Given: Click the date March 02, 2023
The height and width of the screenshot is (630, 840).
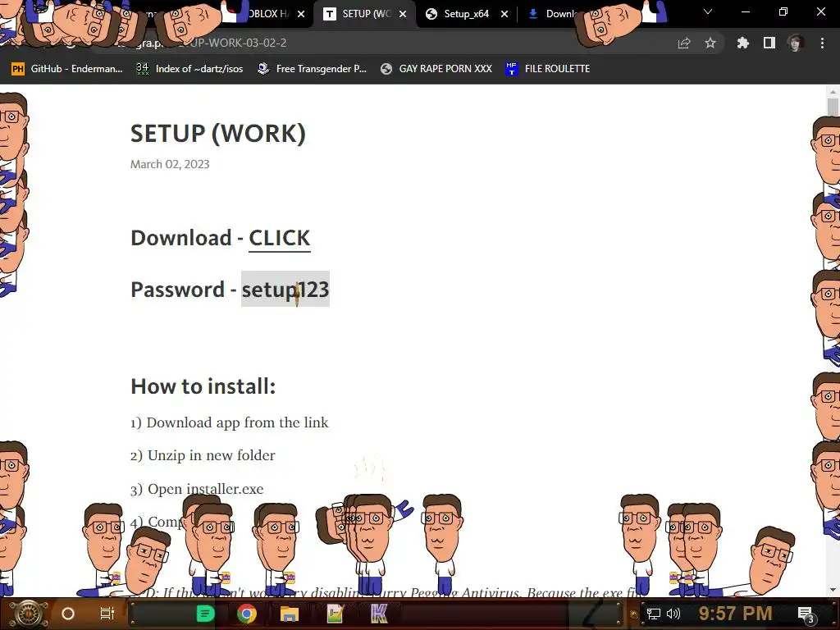Looking at the screenshot, I should [170, 164].
